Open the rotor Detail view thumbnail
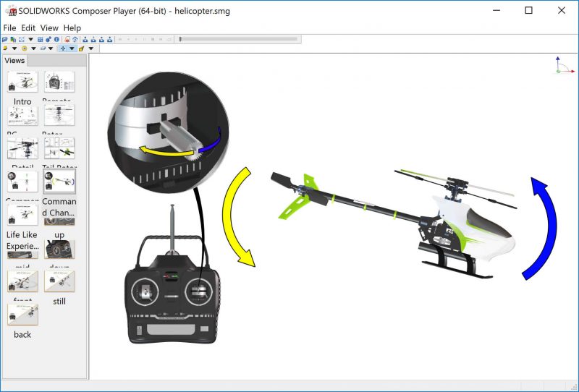Image resolution: width=579 pixels, height=392 pixels. pyautogui.click(x=22, y=148)
